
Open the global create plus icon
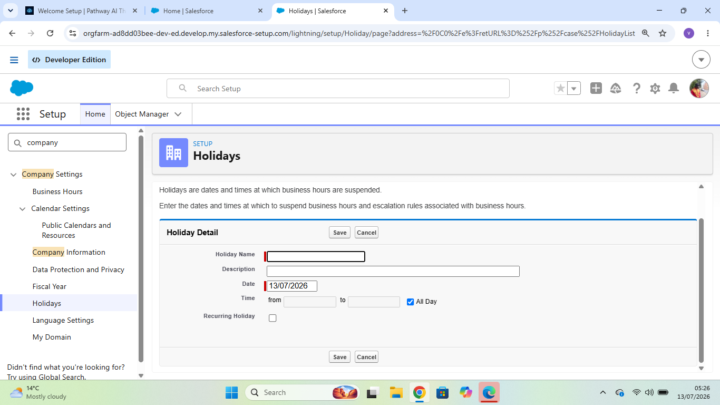[596, 88]
